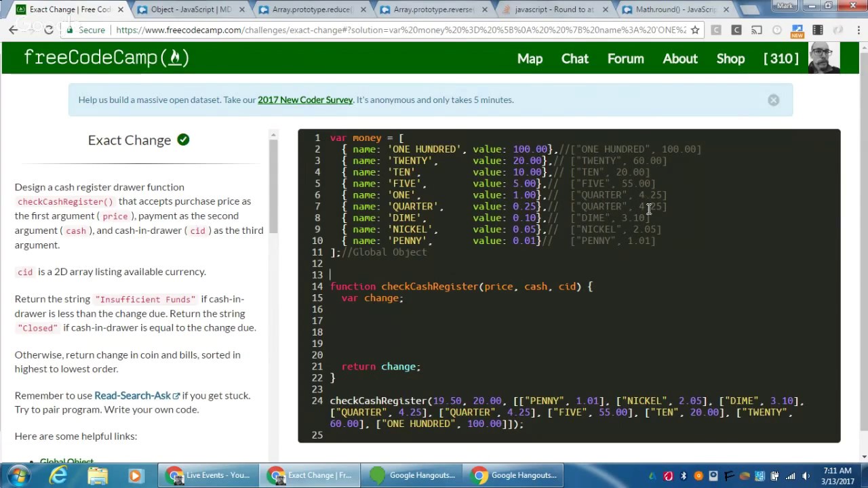868x488 pixels.
Task: Click the network signal tray icon
Action: (790, 476)
